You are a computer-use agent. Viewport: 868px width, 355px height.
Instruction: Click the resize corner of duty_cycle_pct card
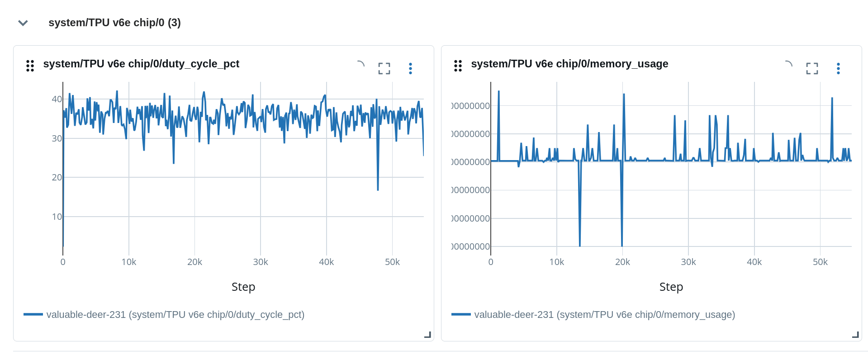[x=427, y=335]
